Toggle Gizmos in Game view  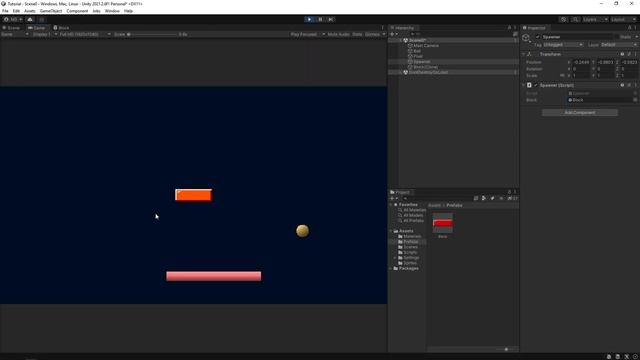tap(372, 34)
